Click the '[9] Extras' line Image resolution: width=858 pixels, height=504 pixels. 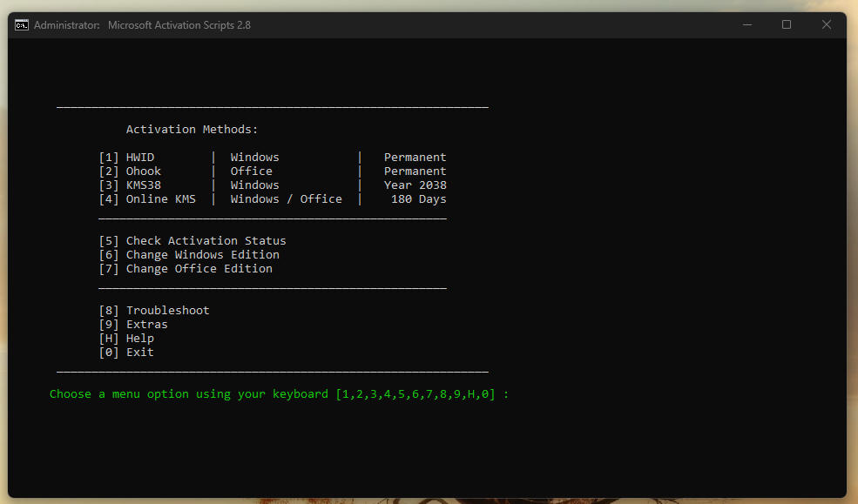pos(133,325)
